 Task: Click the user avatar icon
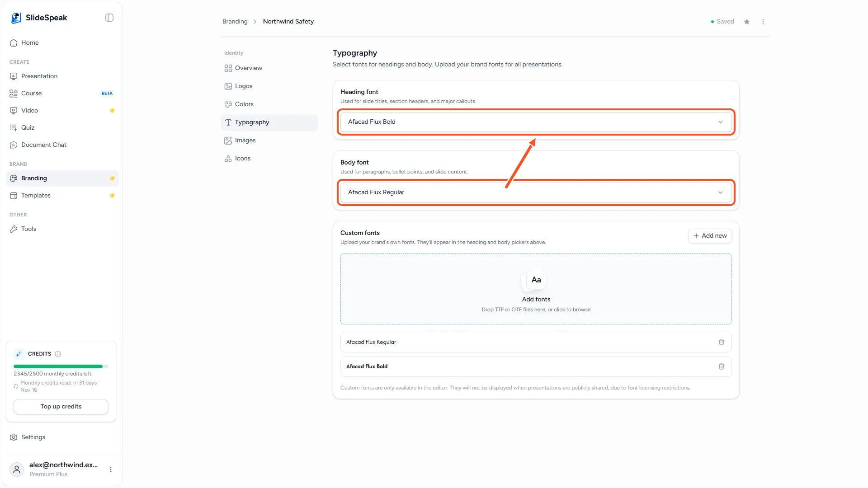pos(17,469)
